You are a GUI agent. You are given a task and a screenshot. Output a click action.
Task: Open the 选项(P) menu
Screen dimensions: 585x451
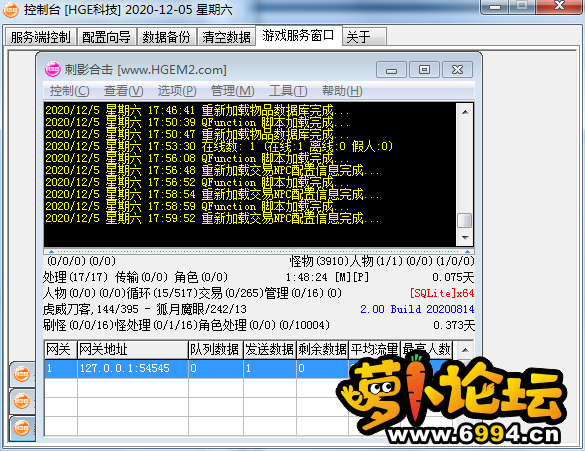point(177,91)
